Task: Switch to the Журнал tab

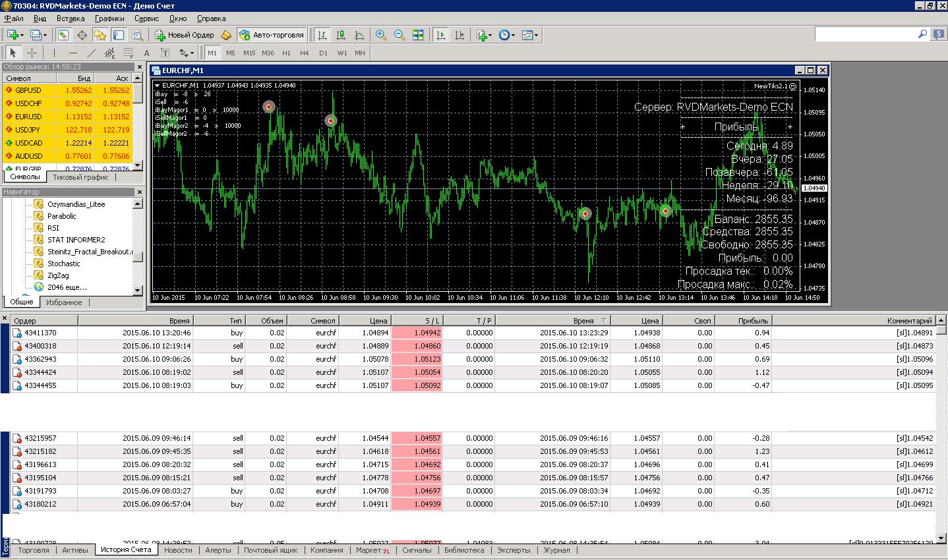Action: [x=556, y=550]
